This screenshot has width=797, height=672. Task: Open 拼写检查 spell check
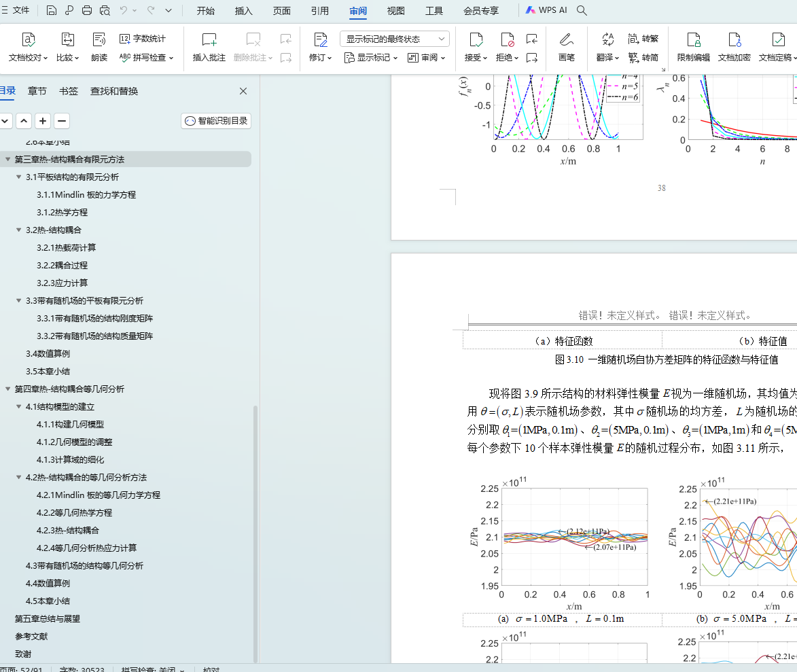pyautogui.click(x=146, y=58)
